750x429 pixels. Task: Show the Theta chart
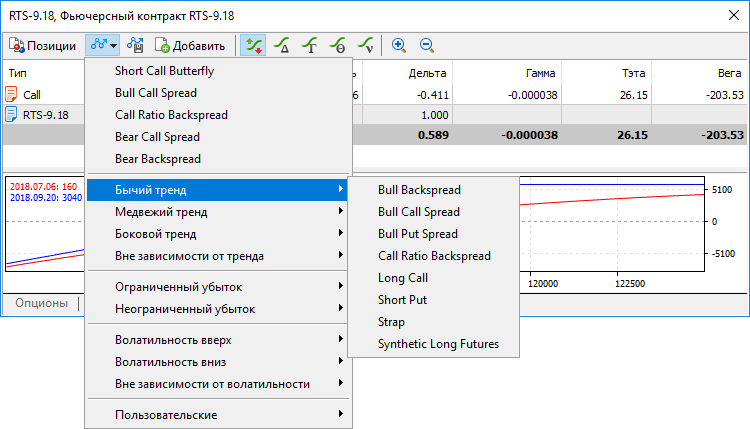point(339,45)
